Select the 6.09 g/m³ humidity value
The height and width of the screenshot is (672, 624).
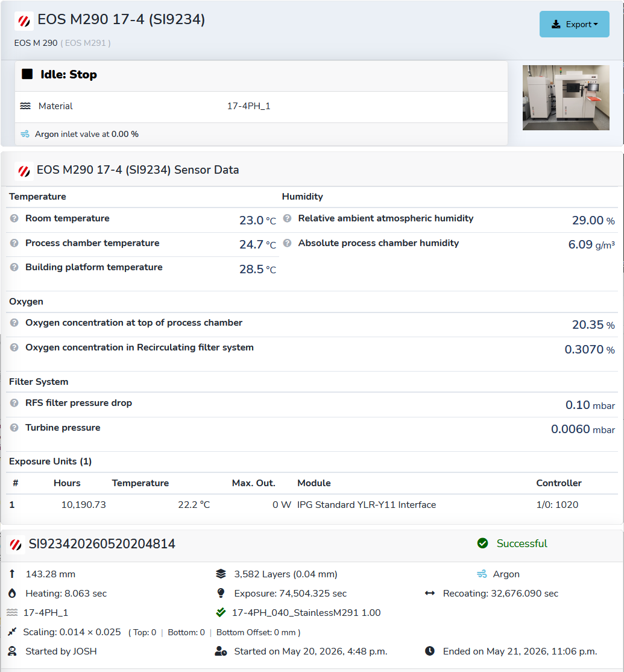(x=591, y=244)
